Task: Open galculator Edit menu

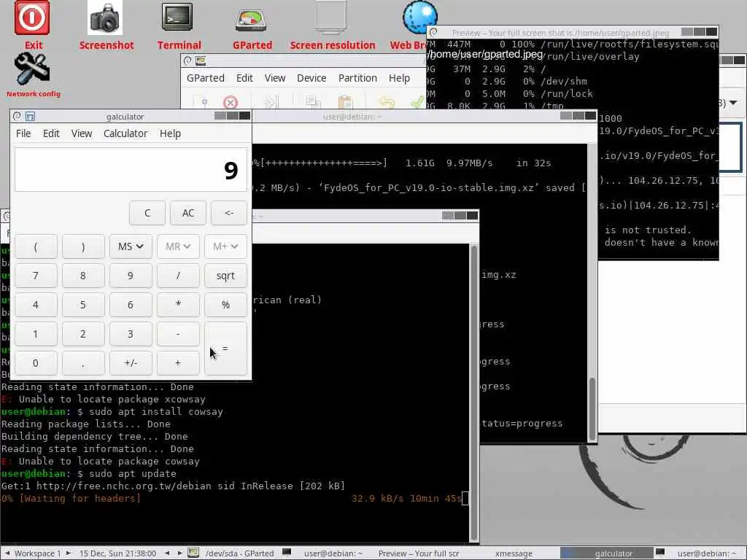Action: click(51, 133)
